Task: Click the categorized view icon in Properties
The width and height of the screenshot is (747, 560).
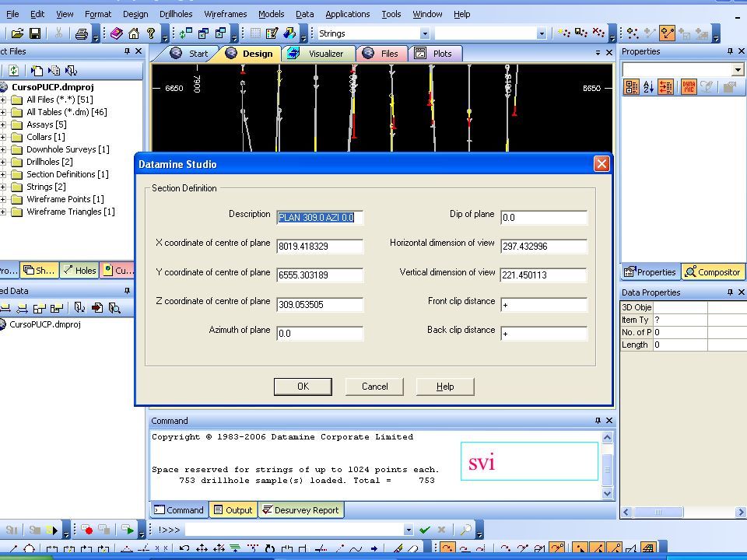Action: 632,86
